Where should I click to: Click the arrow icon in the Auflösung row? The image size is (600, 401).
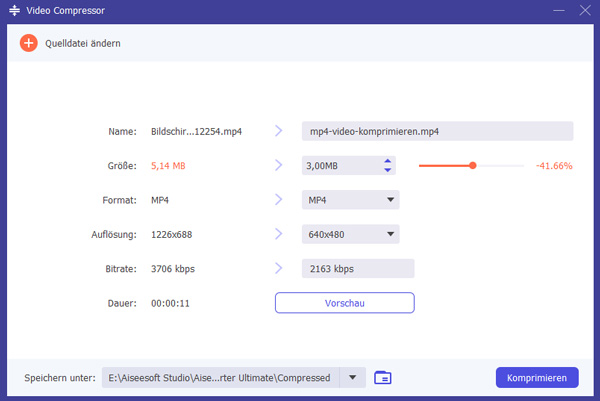[x=279, y=236]
